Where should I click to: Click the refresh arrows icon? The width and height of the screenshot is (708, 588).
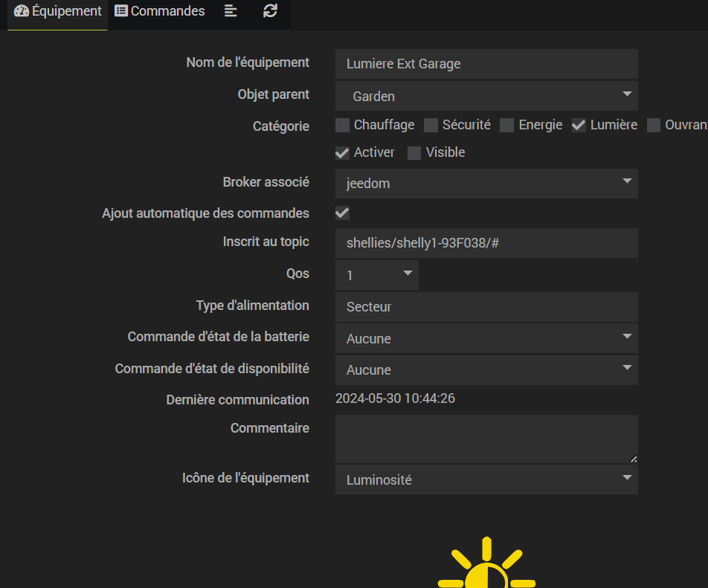[x=271, y=11]
